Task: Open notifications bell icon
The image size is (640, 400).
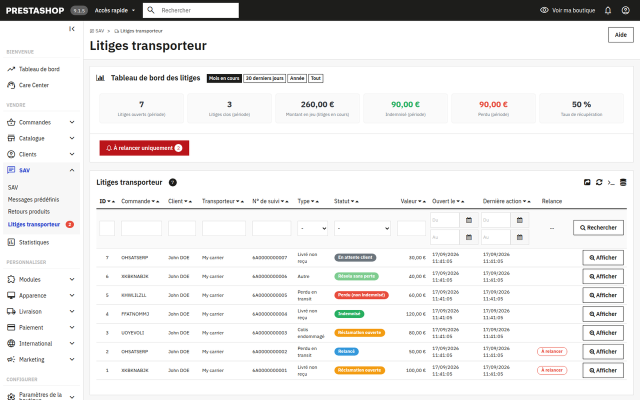Action: click(x=608, y=10)
